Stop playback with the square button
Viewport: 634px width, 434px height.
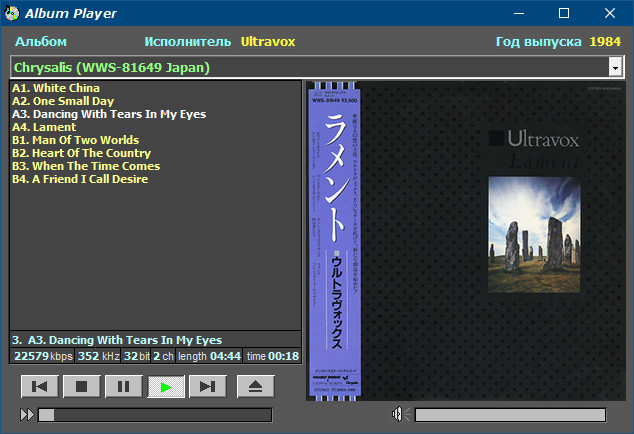coord(82,386)
